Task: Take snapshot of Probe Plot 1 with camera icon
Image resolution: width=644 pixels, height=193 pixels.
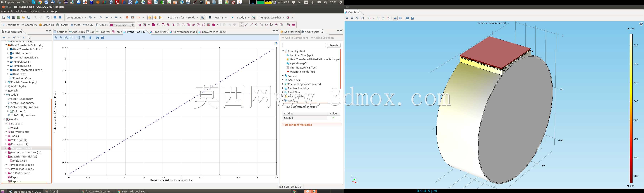Action: [x=97, y=38]
